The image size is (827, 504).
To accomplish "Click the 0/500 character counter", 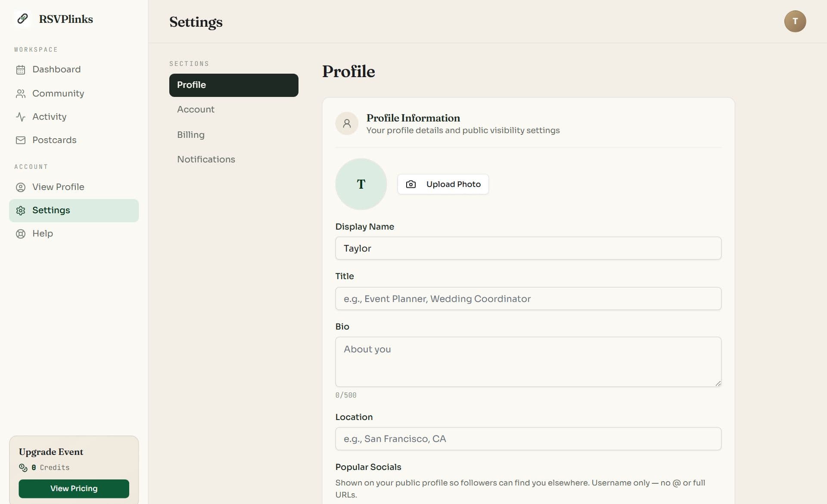I will [346, 395].
